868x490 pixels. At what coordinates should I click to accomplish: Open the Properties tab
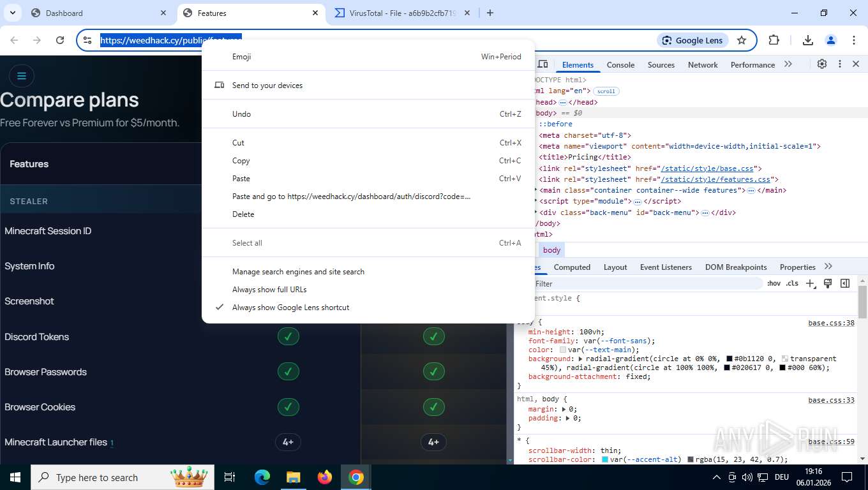[x=798, y=267]
